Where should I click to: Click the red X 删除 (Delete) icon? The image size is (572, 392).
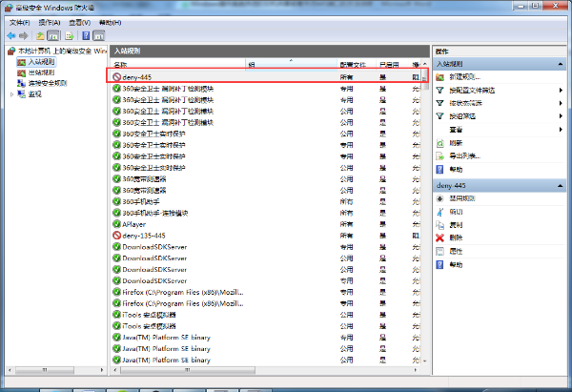click(439, 238)
